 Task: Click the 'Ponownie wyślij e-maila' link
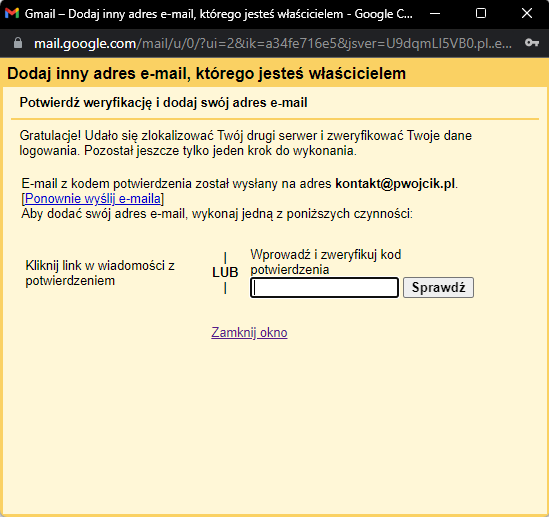coord(93,198)
